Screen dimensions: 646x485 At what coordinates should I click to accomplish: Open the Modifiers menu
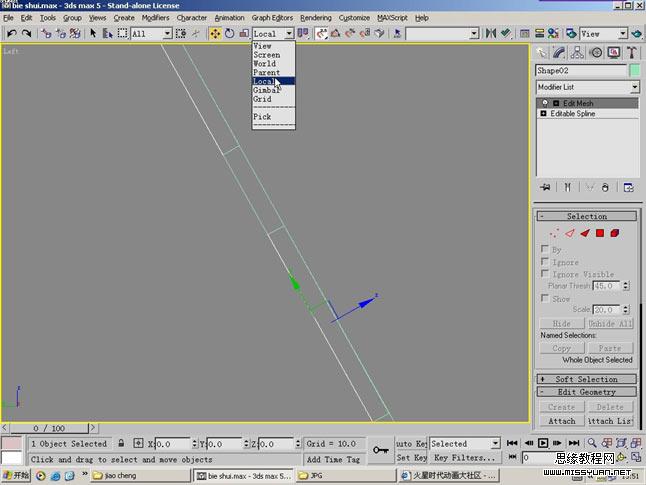tap(155, 18)
